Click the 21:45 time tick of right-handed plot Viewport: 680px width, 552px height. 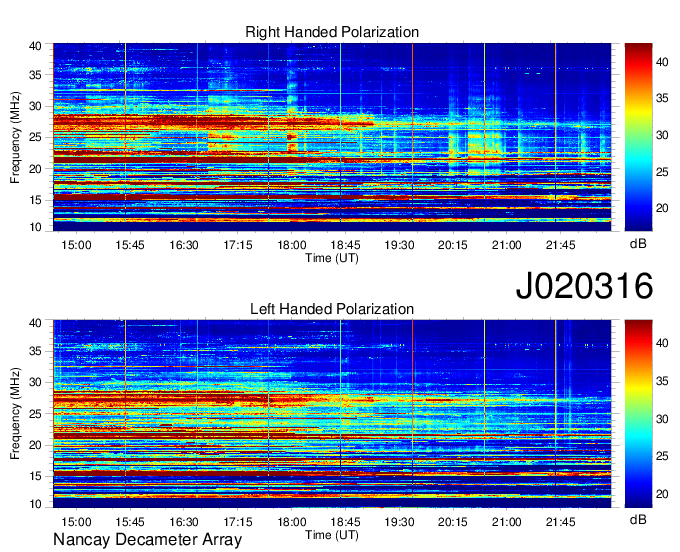[560, 245]
